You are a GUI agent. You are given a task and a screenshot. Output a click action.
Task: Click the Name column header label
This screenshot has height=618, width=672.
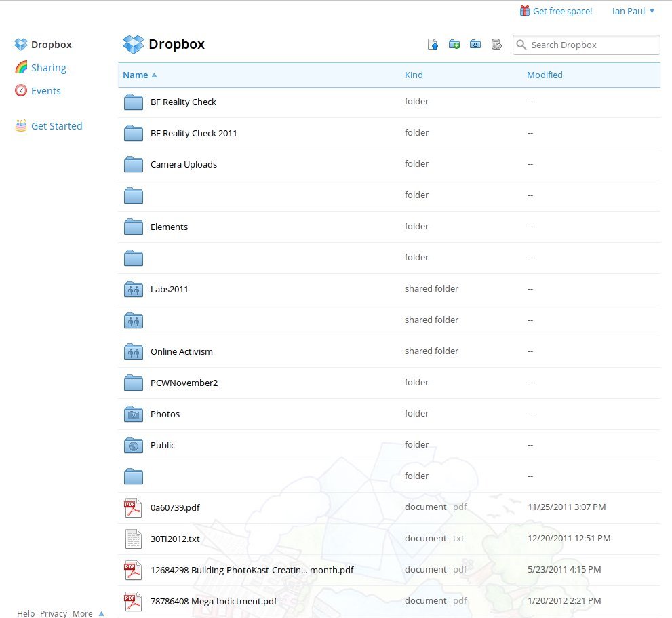point(136,75)
